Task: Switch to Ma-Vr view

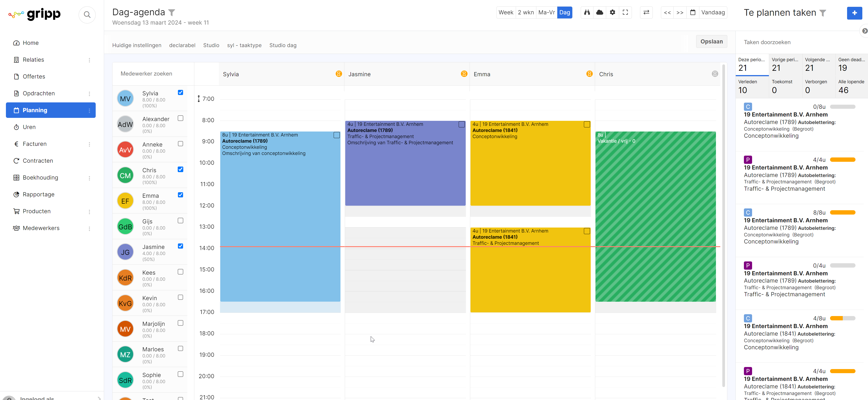Action: click(547, 13)
